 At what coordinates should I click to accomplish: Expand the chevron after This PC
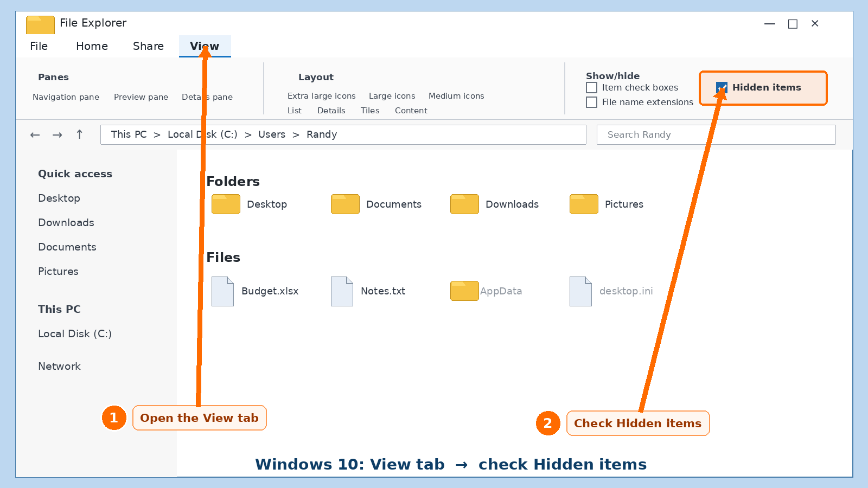coord(157,134)
